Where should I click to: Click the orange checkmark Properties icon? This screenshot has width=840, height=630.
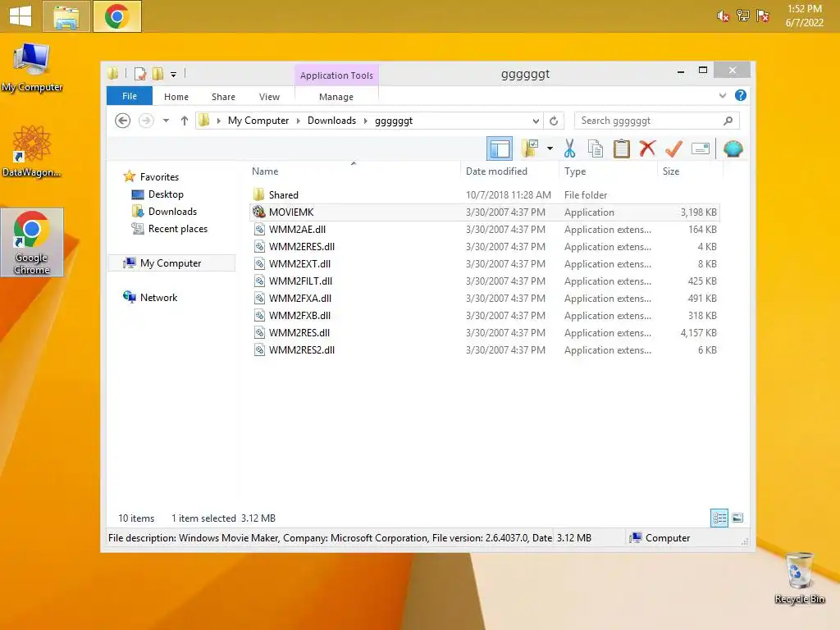coord(673,148)
